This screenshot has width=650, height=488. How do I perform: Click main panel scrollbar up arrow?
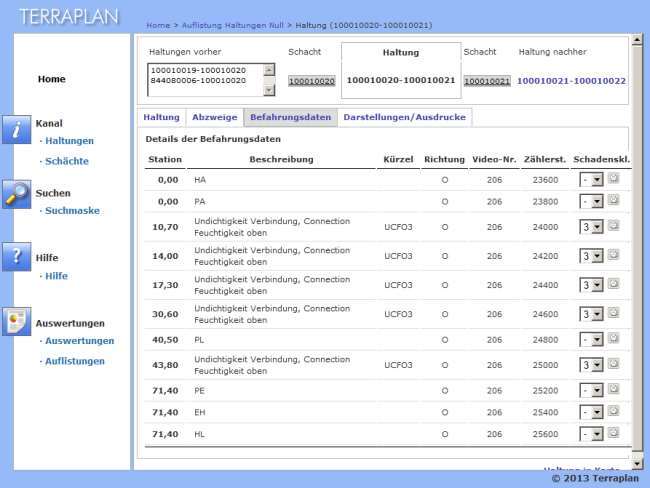point(637,40)
